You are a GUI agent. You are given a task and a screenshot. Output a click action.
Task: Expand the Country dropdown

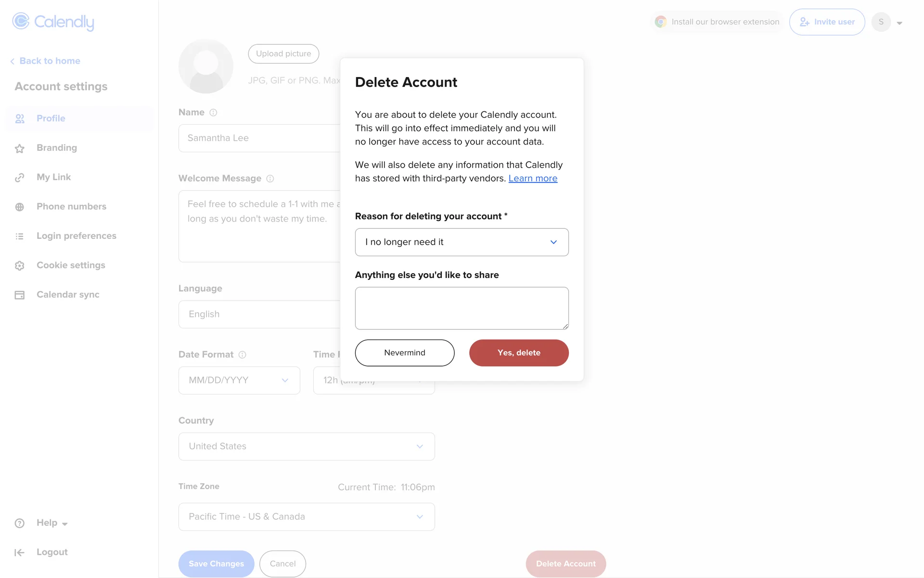(307, 447)
